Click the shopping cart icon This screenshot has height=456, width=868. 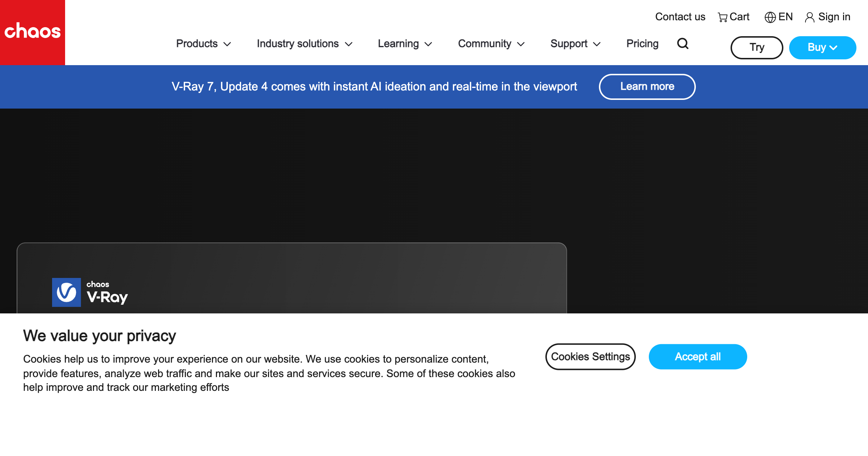(x=723, y=17)
